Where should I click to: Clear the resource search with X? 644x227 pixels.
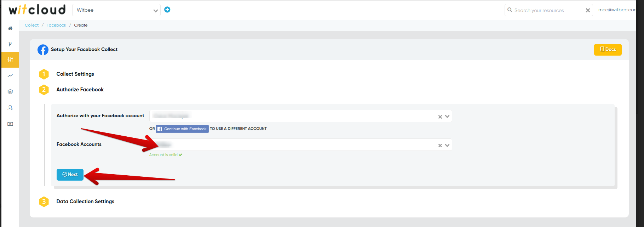588,10
